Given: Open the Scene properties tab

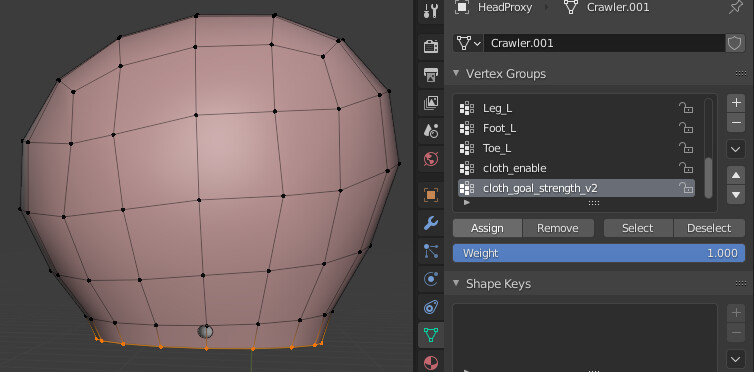Looking at the screenshot, I should (430, 130).
